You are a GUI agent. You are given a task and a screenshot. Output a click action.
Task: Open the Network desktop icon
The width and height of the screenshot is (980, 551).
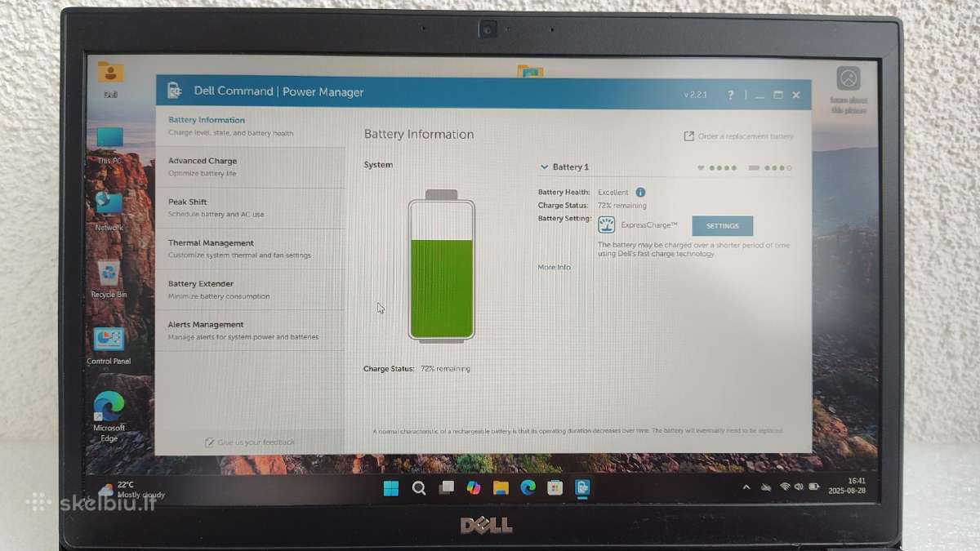(x=109, y=212)
